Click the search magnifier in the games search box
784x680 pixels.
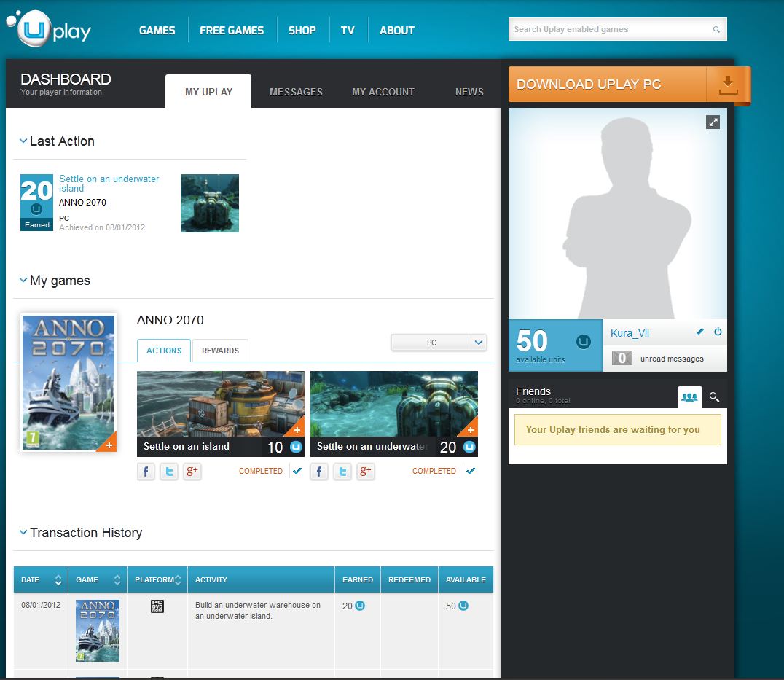click(x=715, y=29)
